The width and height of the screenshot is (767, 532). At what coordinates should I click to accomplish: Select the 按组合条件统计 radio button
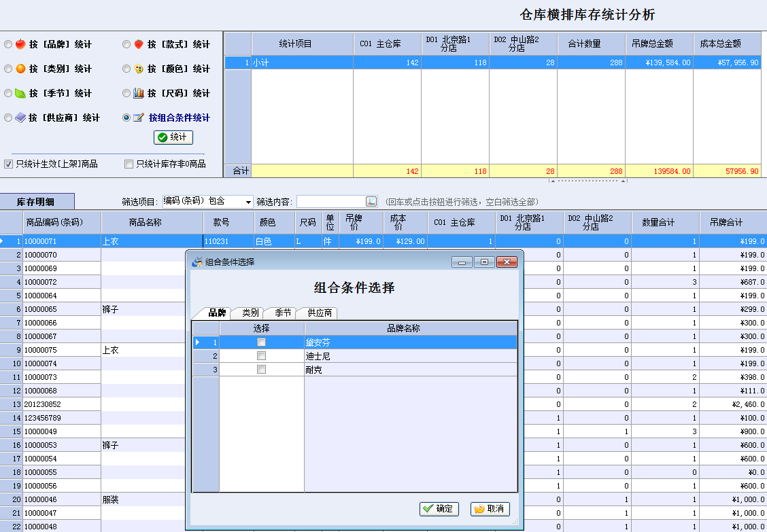click(126, 118)
